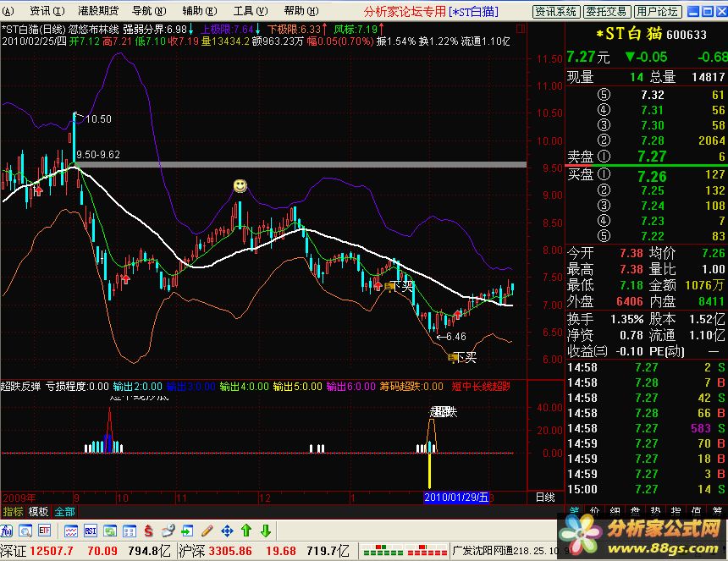Image resolution: width=728 pixels, height=561 pixels.
Task: Click the *ST白猫 600633 stock title
Action: (651, 33)
